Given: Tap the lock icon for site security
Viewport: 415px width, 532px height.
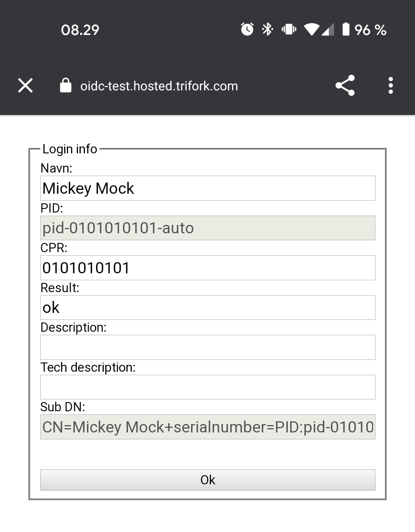Looking at the screenshot, I should [66, 85].
